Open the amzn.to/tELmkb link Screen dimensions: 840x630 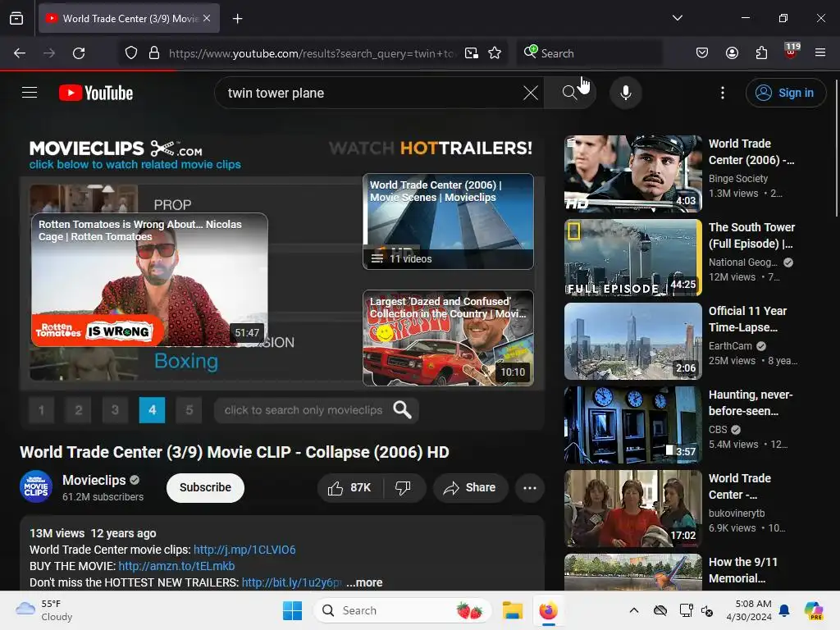point(176,566)
